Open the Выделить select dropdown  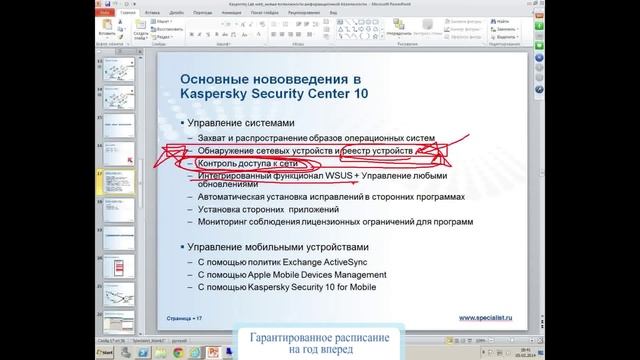(504, 37)
